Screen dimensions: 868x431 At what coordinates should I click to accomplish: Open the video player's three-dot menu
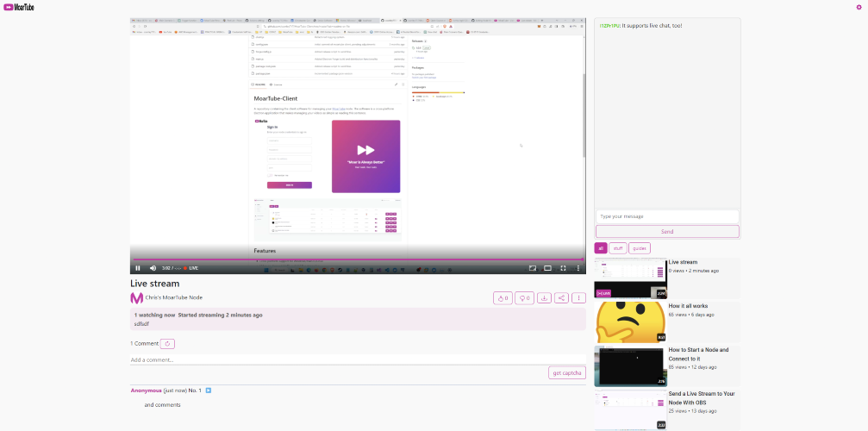[578, 268]
